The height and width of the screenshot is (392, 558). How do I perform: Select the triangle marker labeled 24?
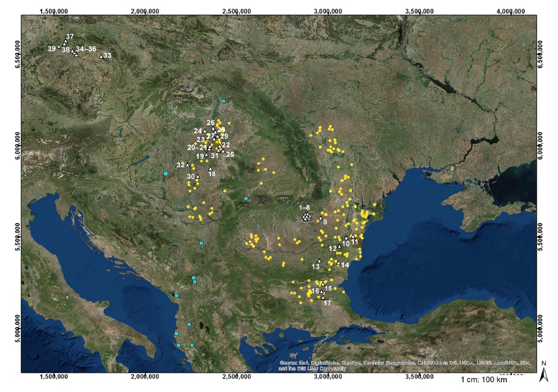(x=205, y=131)
